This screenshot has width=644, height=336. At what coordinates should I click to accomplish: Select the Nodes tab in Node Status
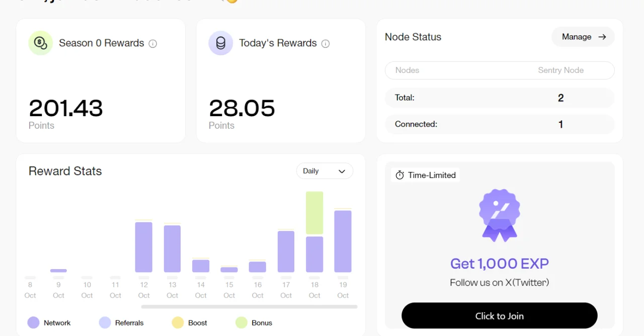tap(407, 70)
